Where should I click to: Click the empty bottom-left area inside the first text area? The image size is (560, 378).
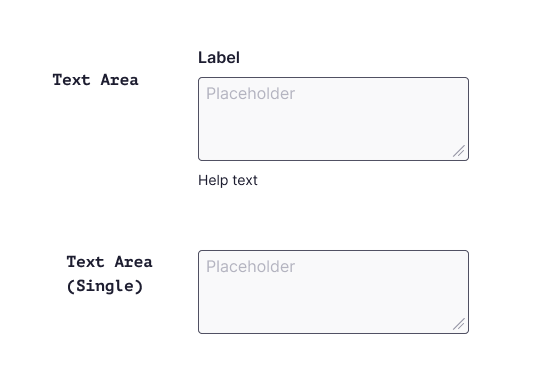pyautogui.click(x=221, y=146)
